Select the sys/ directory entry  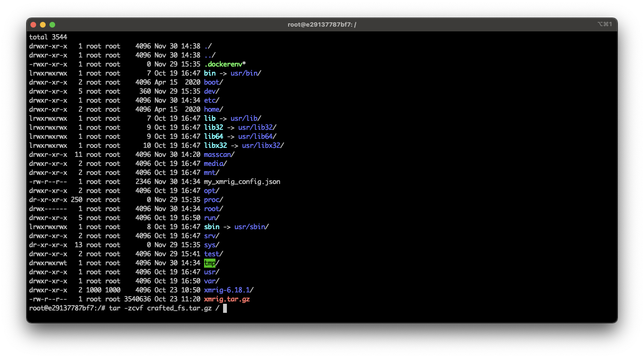click(212, 245)
